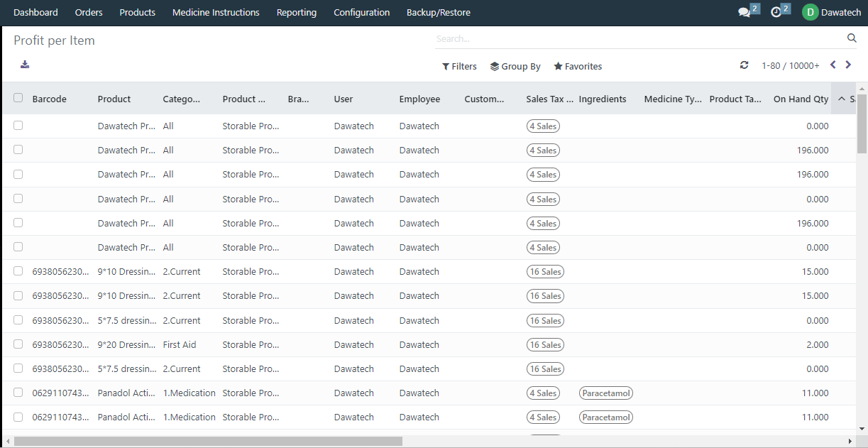This screenshot has height=448, width=868.
Task: Check the checkbox for first Panadol Acti... row
Action: [x=18, y=392]
